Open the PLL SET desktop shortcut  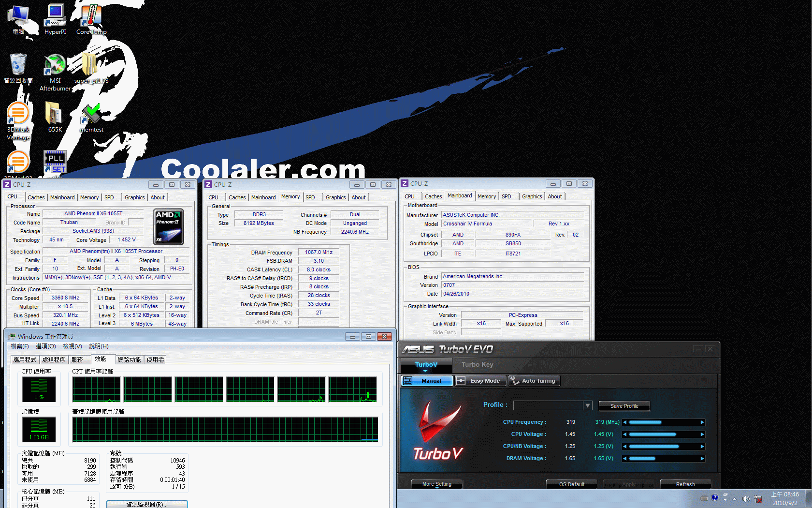tap(55, 162)
